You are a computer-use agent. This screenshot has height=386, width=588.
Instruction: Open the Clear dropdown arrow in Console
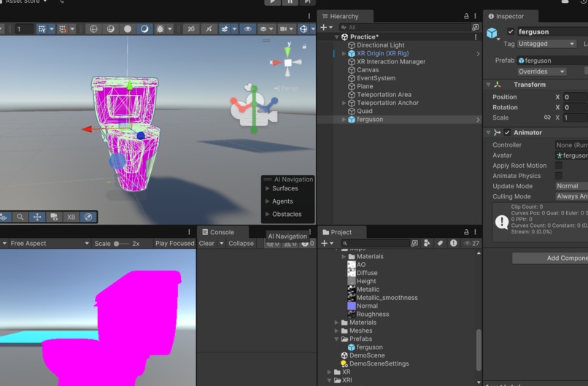222,243
